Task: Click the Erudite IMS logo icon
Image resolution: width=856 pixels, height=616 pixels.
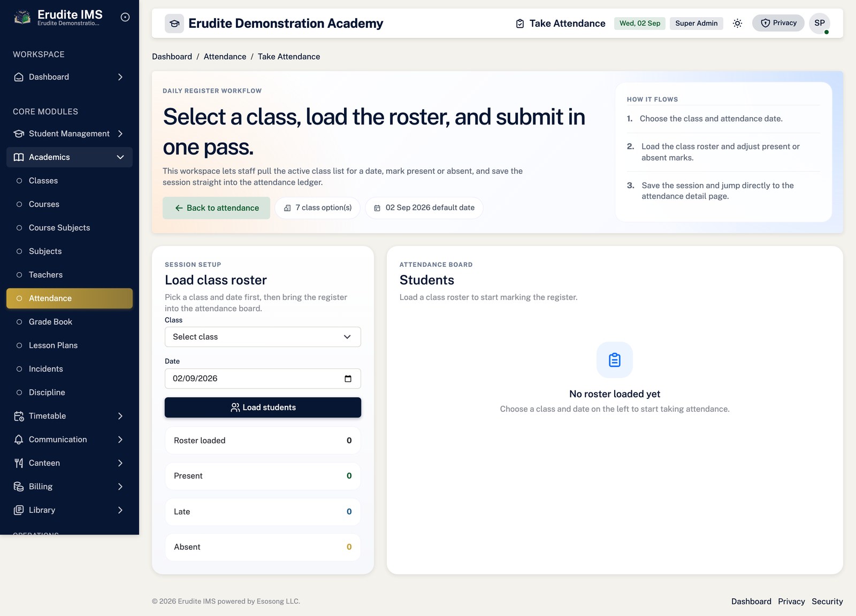Action: [22, 18]
